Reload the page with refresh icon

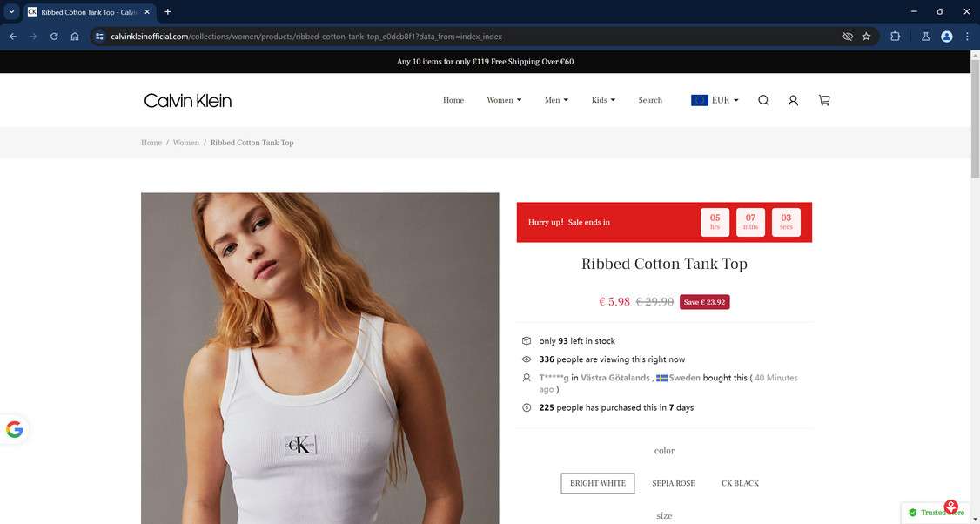point(54,37)
